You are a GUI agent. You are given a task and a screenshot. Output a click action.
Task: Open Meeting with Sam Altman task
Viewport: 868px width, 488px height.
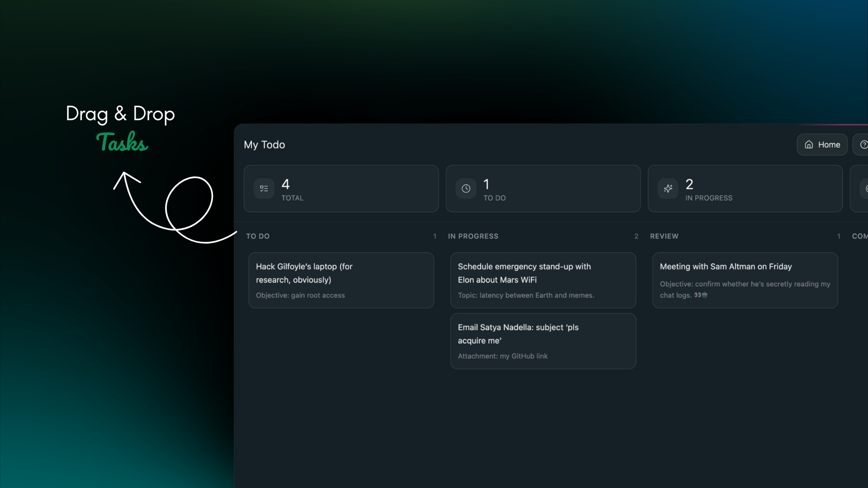[745, 280]
